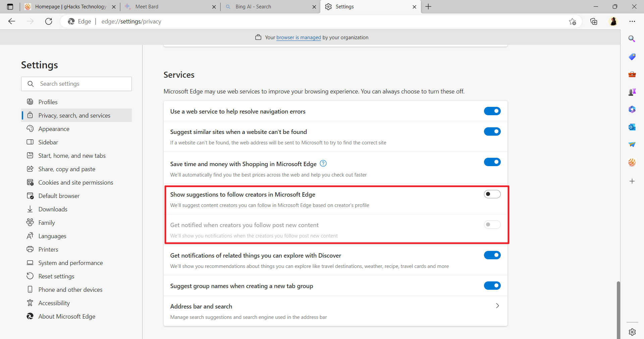Expand Address bar and search chevron

tap(497, 306)
